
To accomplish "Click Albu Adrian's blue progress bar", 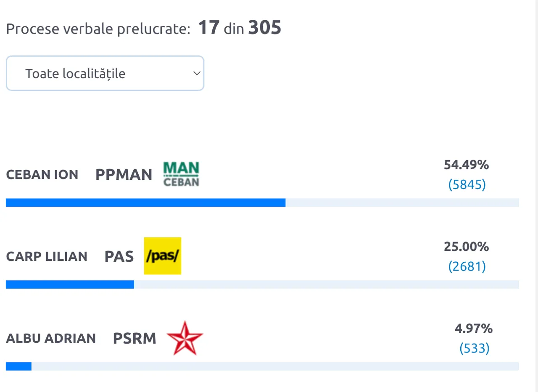I will point(18,366).
